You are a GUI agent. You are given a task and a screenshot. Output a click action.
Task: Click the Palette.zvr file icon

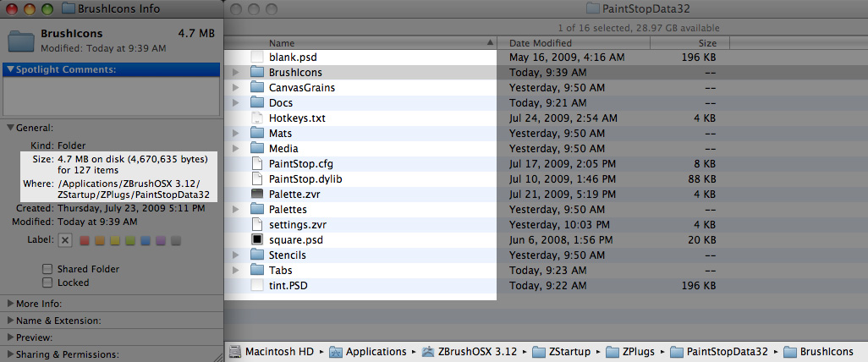(257, 194)
